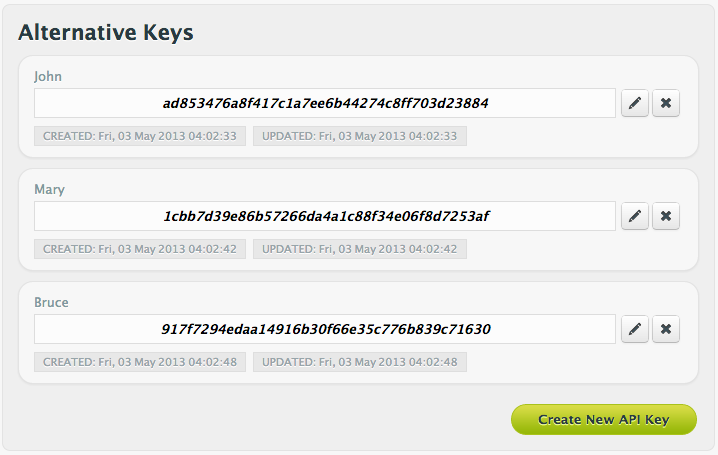The width and height of the screenshot is (718, 455).
Task: Click Bruce's CREATED timestamp badge
Action: coord(139,362)
